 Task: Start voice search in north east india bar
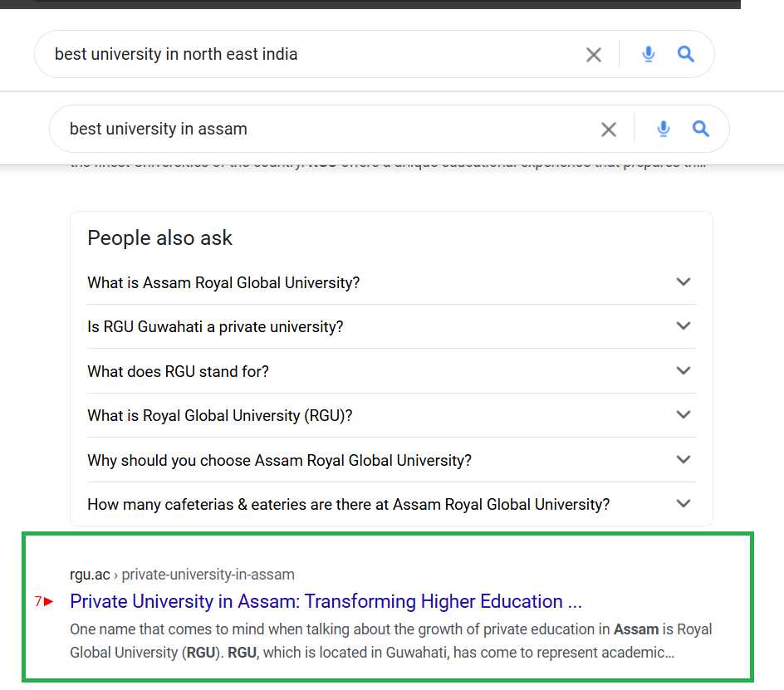[649, 55]
